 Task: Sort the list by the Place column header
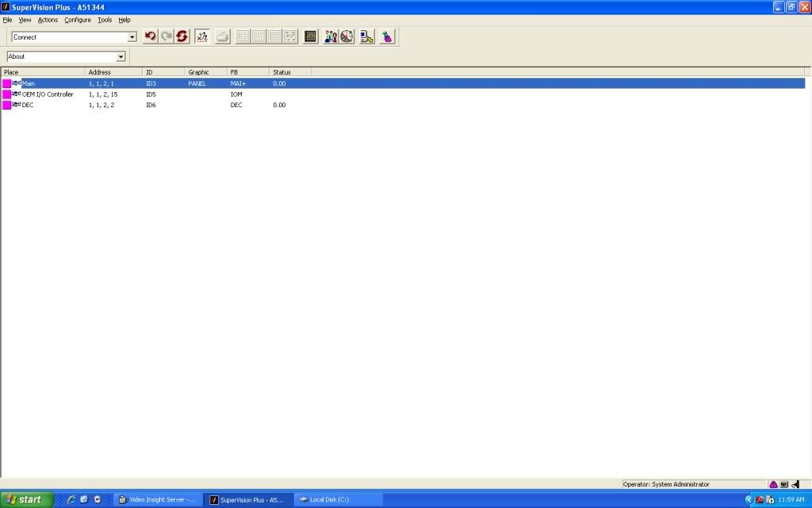pyautogui.click(x=43, y=72)
